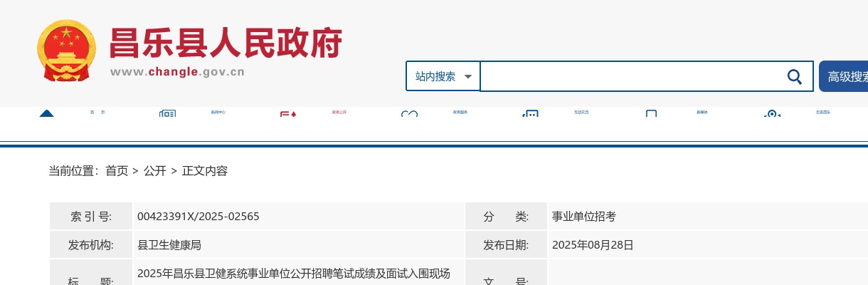The width and height of the screenshot is (868, 285).
Task: Select the 政务公开 navigation label
Action: point(339,113)
